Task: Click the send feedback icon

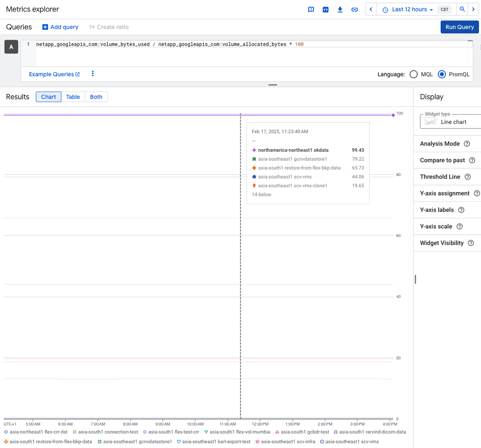Action: (x=311, y=10)
